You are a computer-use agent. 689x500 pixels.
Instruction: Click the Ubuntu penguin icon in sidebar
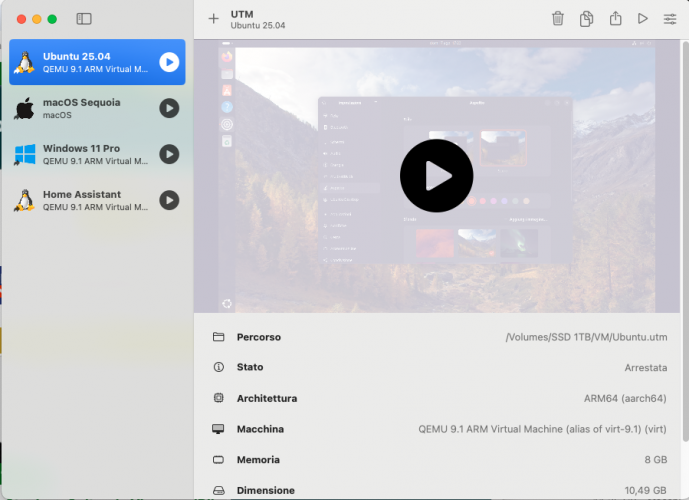(25, 62)
